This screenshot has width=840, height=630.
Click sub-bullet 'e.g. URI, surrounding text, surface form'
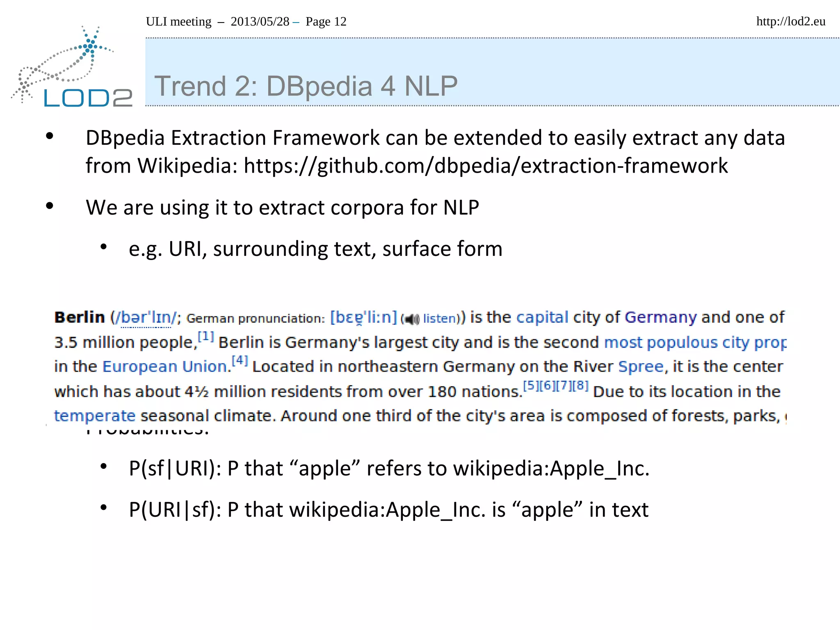(315, 249)
